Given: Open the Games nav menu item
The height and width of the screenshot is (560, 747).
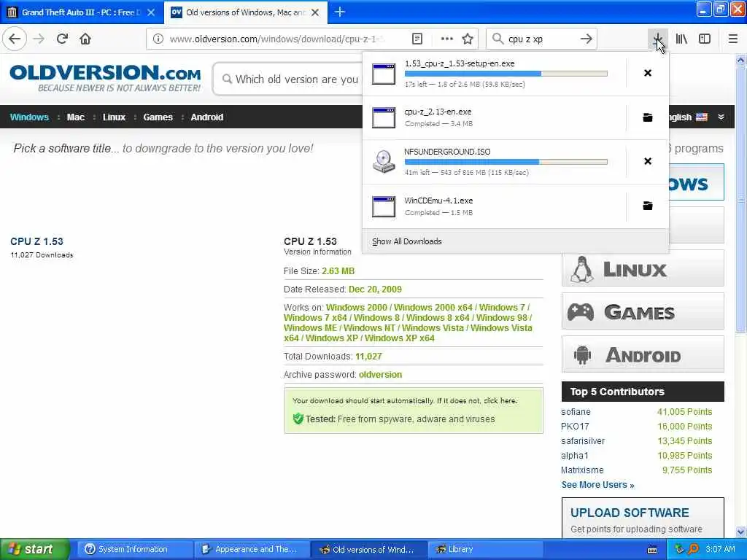Looking at the screenshot, I should [x=158, y=117].
